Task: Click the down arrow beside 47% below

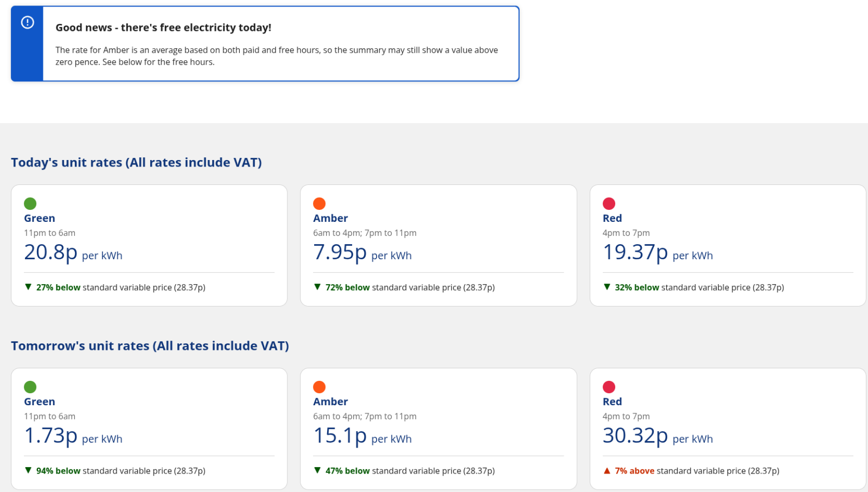Action: click(x=317, y=470)
